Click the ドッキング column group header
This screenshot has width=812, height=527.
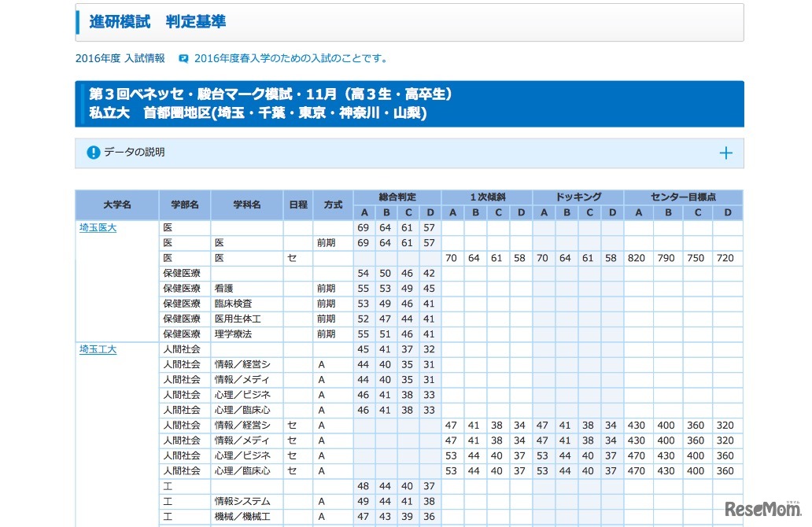click(577, 197)
